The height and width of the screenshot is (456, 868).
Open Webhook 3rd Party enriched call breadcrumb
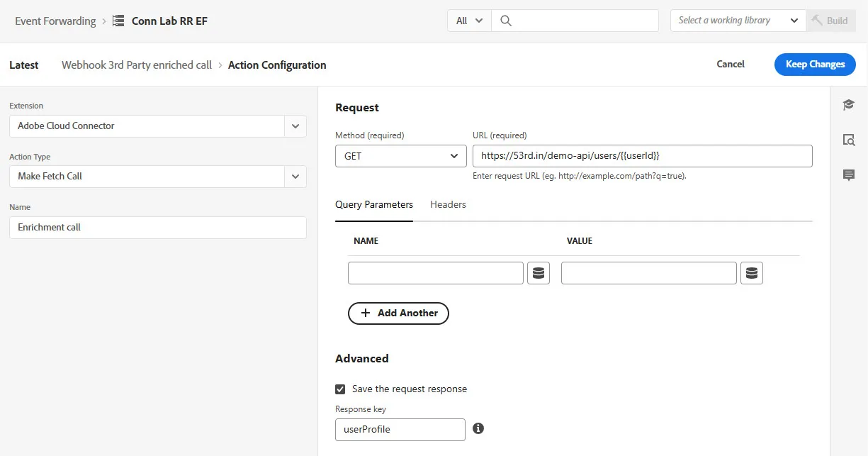click(137, 65)
